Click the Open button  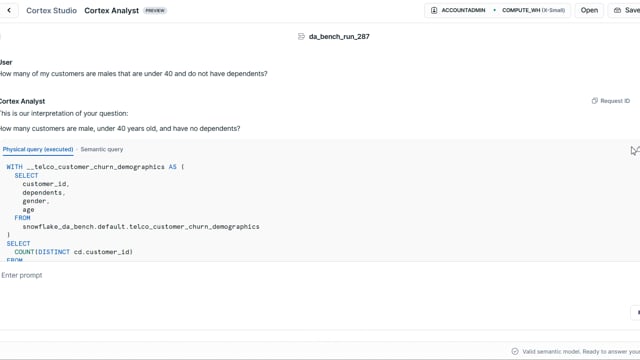point(589,10)
